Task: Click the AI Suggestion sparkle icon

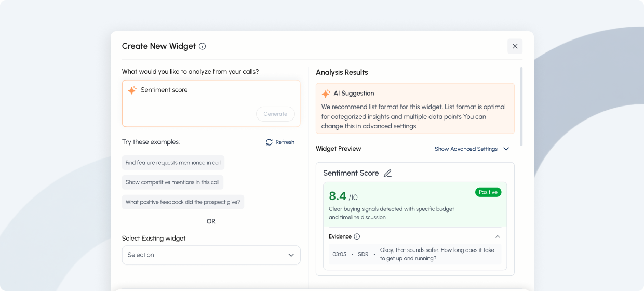Action: coord(326,94)
